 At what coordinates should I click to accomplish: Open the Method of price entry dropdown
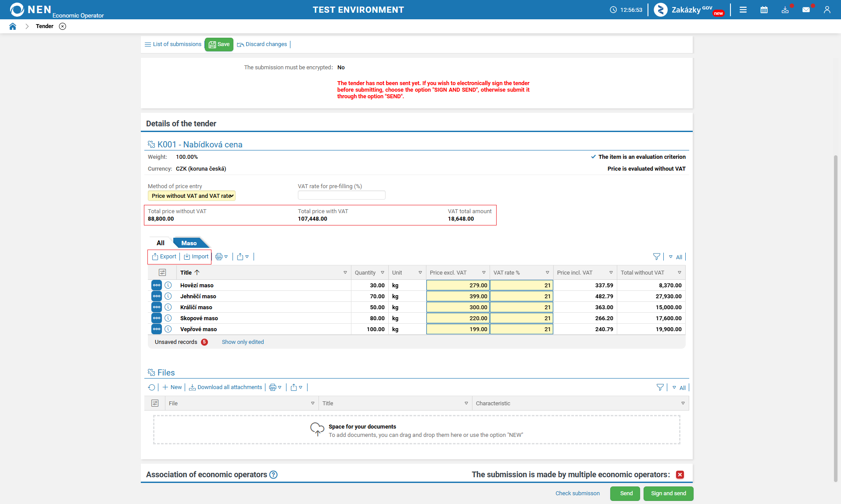click(x=192, y=196)
